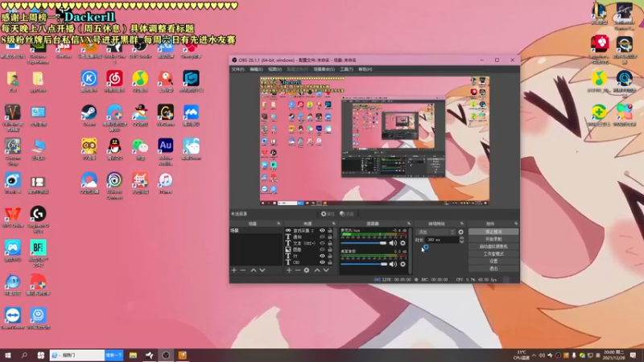The height and width of the screenshot is (362, 644).
Task: Open the Kugou Music K desktop icon
Action: 89,81
